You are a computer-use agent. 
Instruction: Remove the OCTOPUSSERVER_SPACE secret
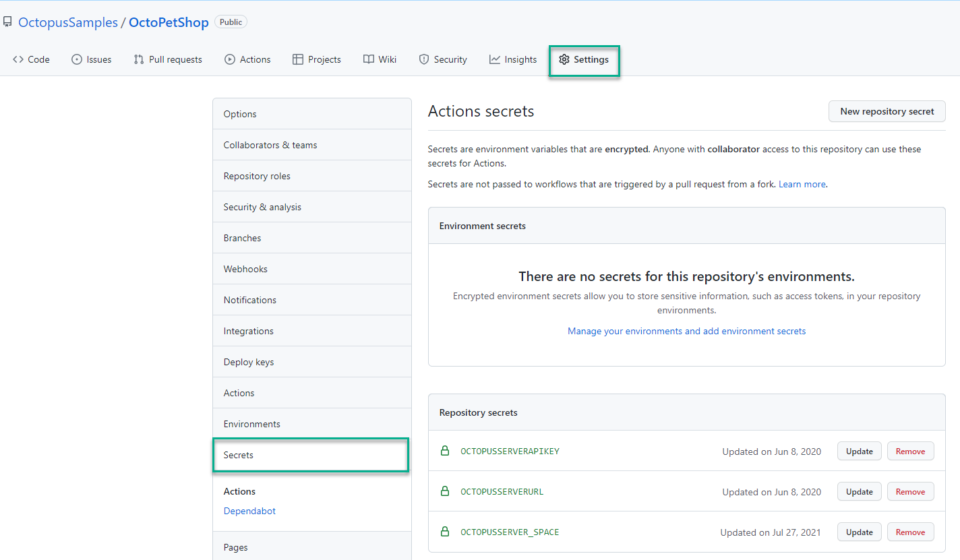pos(910,532)
